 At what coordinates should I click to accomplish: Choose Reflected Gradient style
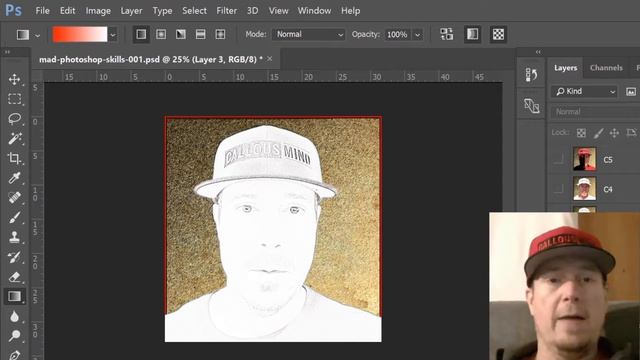200,34
